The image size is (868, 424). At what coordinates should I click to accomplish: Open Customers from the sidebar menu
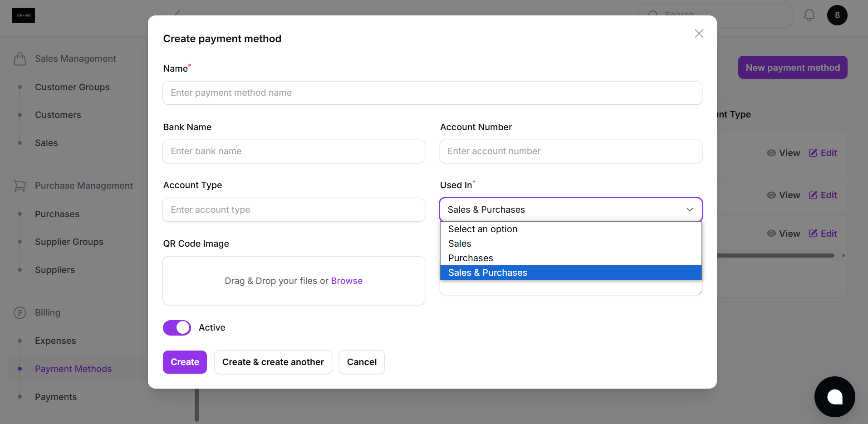(58, 115)
